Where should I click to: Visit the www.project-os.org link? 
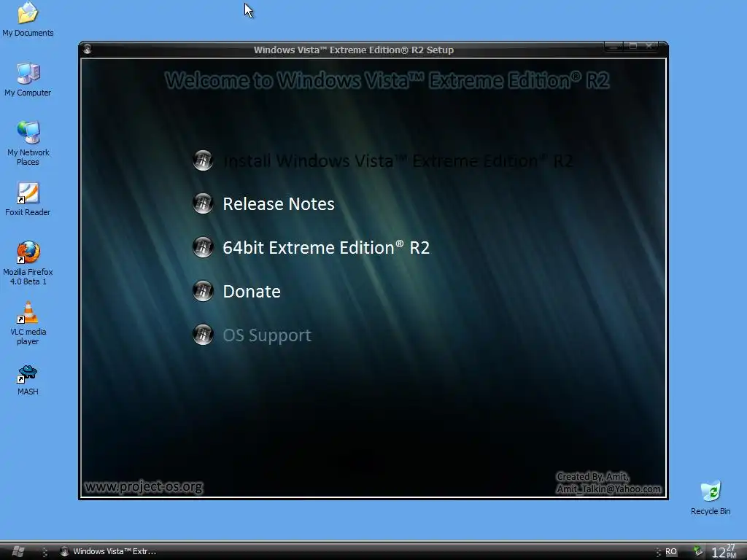pyautogui.click(x=144, y=486)
